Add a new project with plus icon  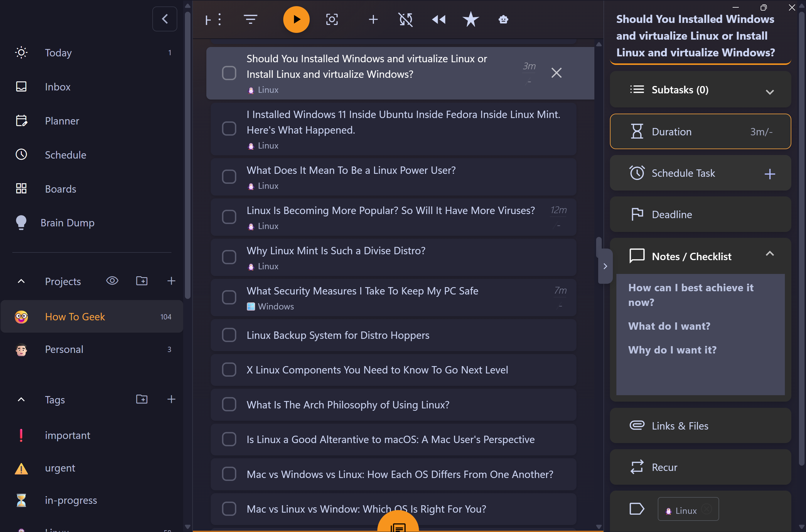point(171,281)
